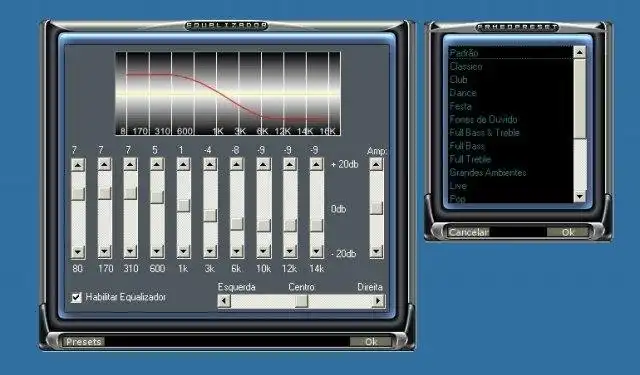Viewport: 640px width, 375px height.
Task: Click the up arrow on the 80 Hz slider
Action: (78, 165)
